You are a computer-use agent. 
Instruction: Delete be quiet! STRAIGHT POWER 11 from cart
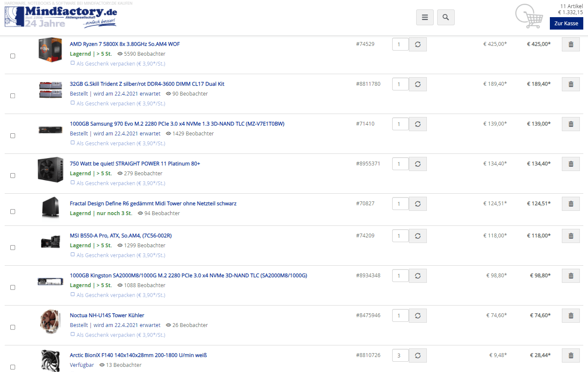[x=570, y=164]
